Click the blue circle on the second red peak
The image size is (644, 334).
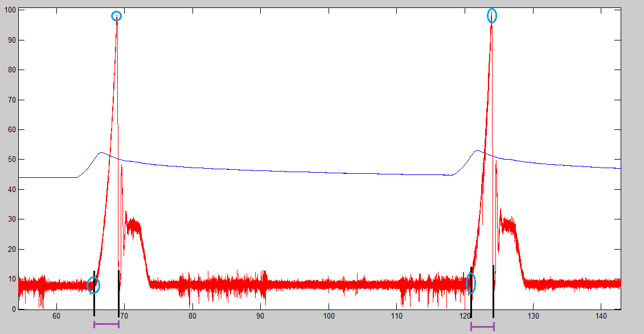(x=492, y=16)
